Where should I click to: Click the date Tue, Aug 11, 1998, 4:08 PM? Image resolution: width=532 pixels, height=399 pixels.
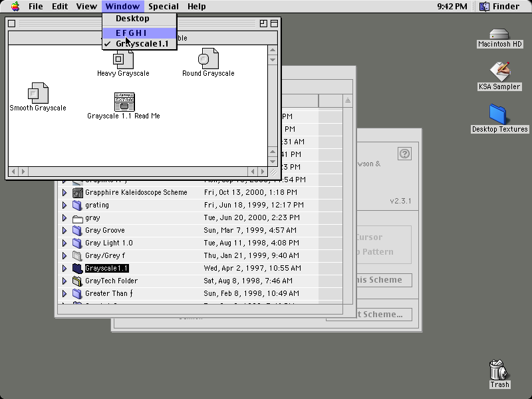pyautogui.click(x=251, y=243)
